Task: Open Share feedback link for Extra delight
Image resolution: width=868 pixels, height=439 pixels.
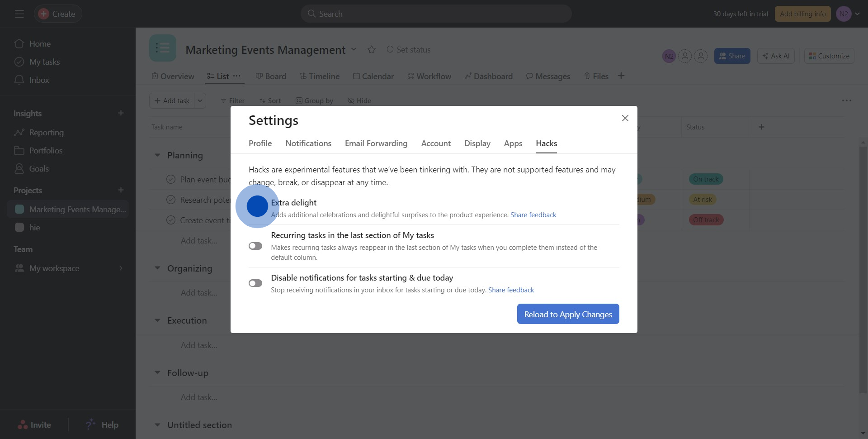Action: [533, 215]
